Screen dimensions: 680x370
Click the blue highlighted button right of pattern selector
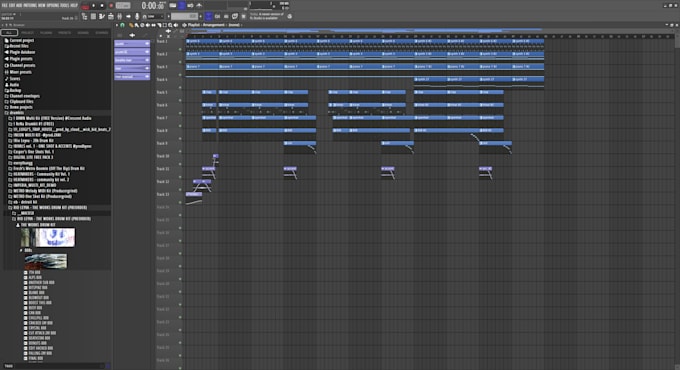pos(208,16)
